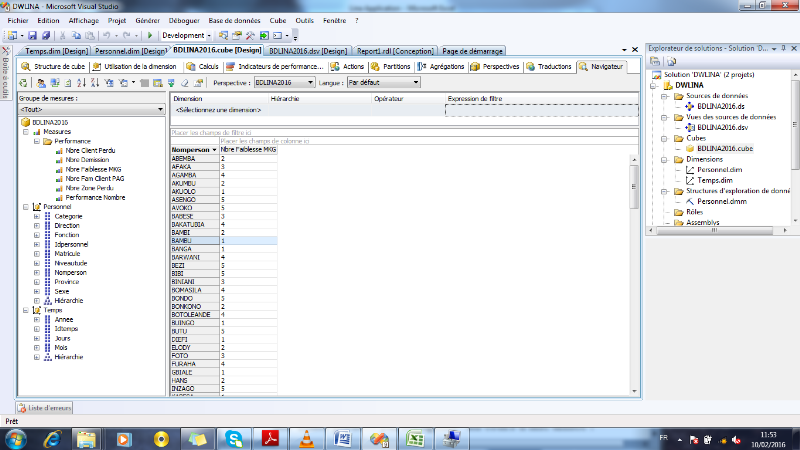Image resolution: width=800 pixels, height=450 pixels.
Task: Open Personnel.dmm mining structure
Action: click(720, 201)
